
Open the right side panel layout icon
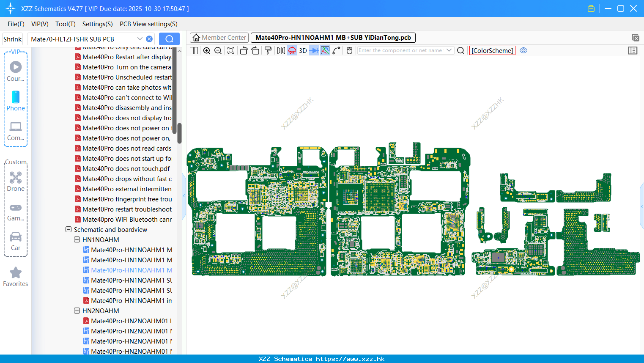point(633,50)
